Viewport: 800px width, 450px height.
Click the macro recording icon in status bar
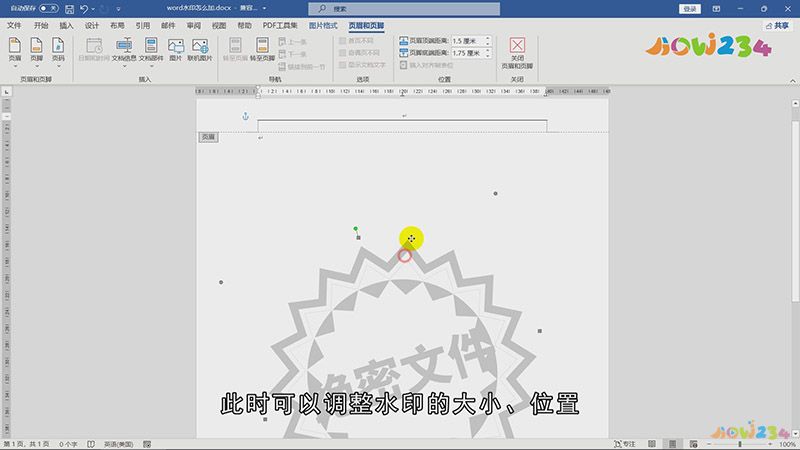point(147,444)
